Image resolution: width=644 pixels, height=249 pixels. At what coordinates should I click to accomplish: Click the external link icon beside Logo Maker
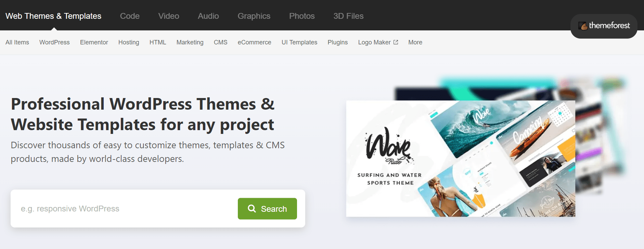click(x=396, y=42)
